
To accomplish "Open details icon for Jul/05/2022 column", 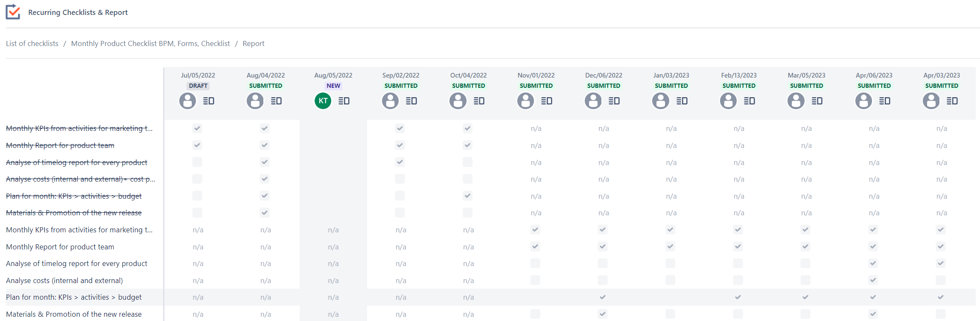I will tap(209, 101).
